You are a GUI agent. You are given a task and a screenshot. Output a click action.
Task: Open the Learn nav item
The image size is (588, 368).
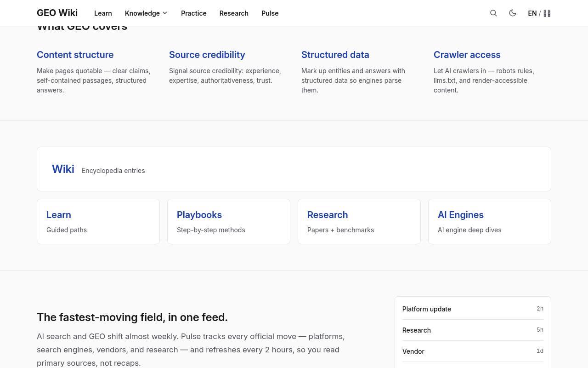103,13
